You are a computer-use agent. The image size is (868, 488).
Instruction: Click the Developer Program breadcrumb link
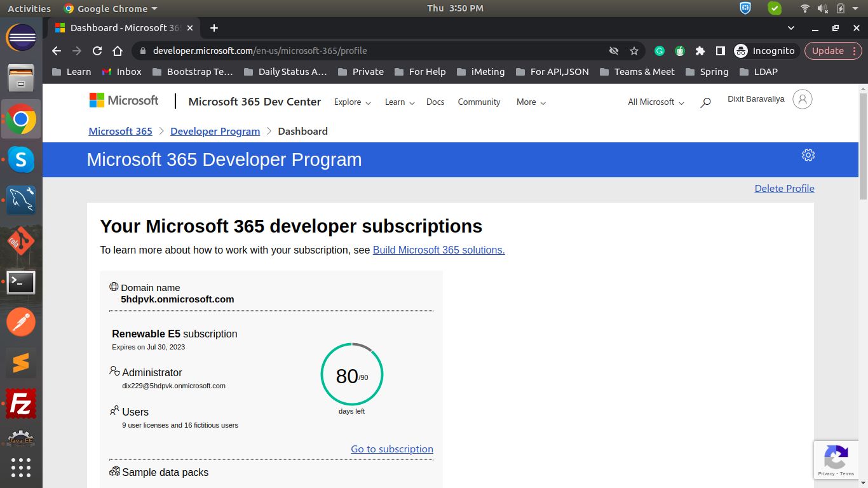(x=215, y=131)
